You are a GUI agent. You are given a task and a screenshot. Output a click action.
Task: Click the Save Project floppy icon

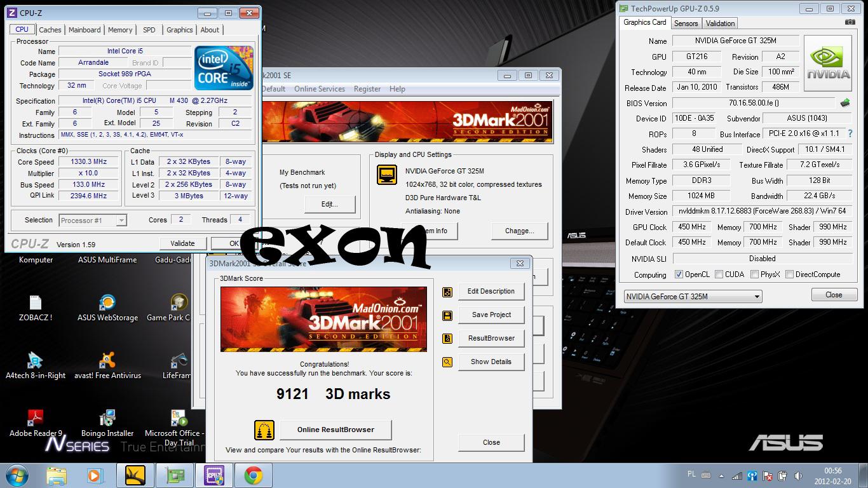point(447,315)
